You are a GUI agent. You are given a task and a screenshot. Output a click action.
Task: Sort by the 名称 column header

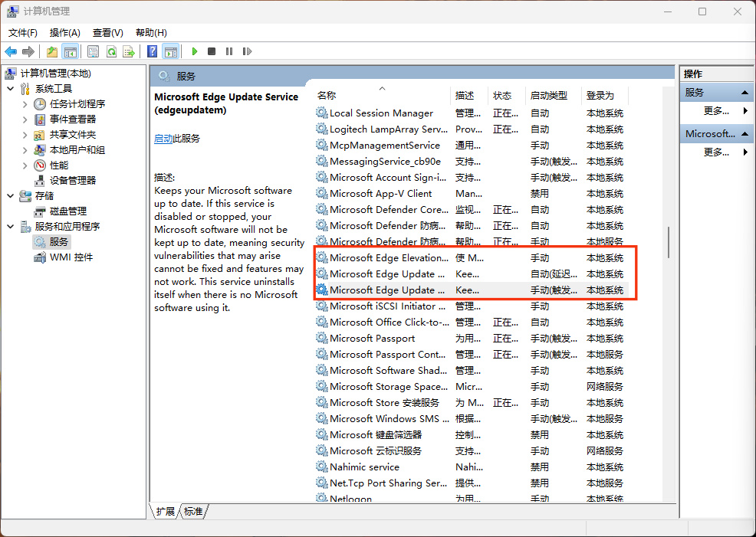tap(383, 95)
